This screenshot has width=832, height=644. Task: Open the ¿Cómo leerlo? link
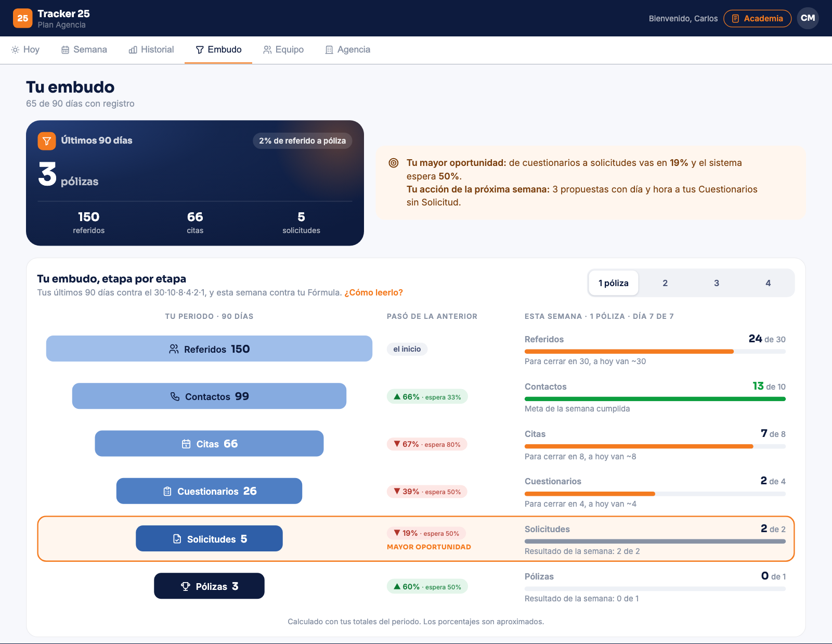tap(373, 292)
